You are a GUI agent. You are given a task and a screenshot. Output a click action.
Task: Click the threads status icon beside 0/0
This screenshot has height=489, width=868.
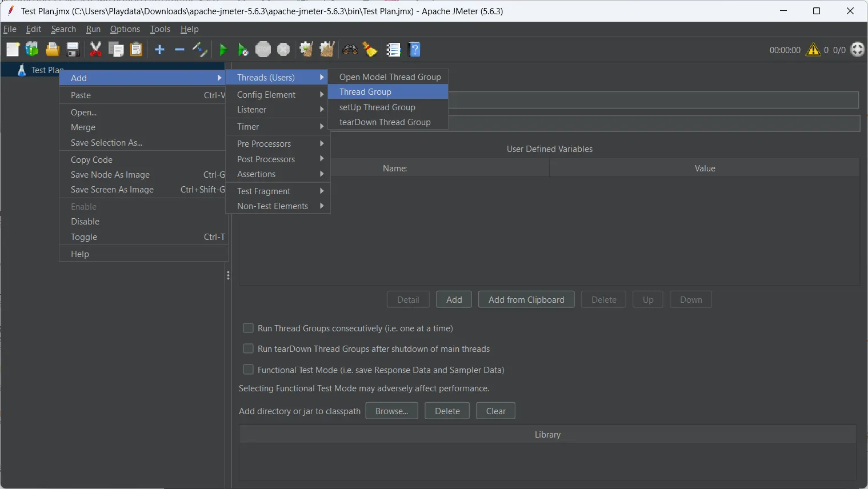[857, 50]
